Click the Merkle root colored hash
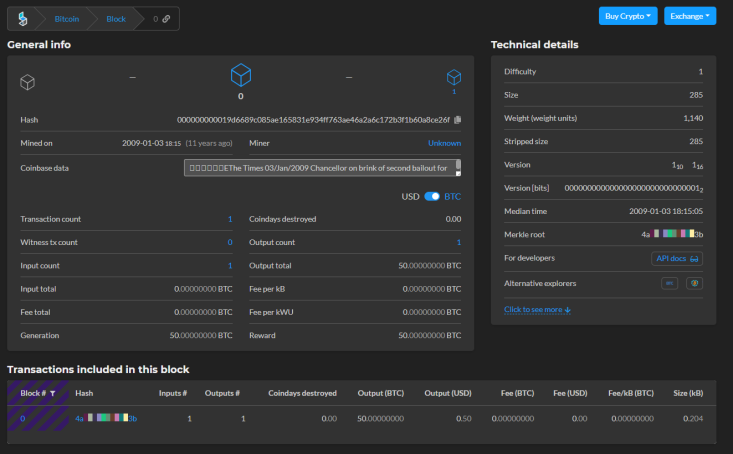 [x=672, y=234]
